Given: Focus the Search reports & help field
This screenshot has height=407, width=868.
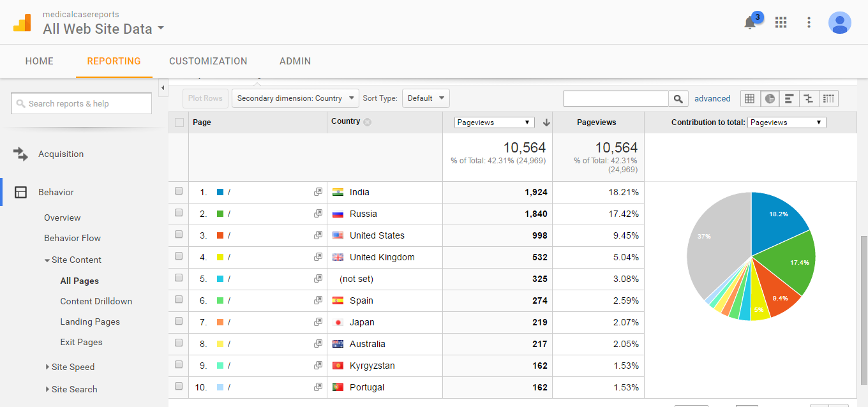Looking at the screenshot, I should coord(81,103).
